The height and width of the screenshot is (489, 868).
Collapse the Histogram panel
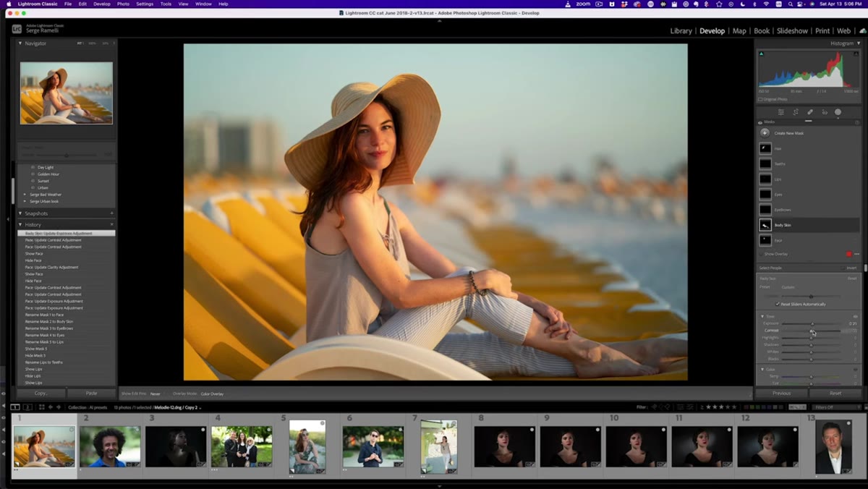click(x=859, y=43)
